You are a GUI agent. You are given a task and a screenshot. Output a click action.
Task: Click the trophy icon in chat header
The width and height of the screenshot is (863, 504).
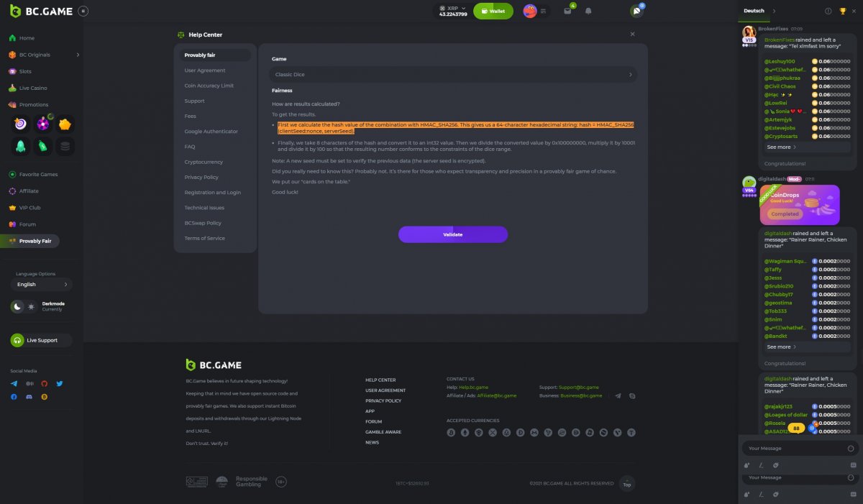[x=843, y=11]
